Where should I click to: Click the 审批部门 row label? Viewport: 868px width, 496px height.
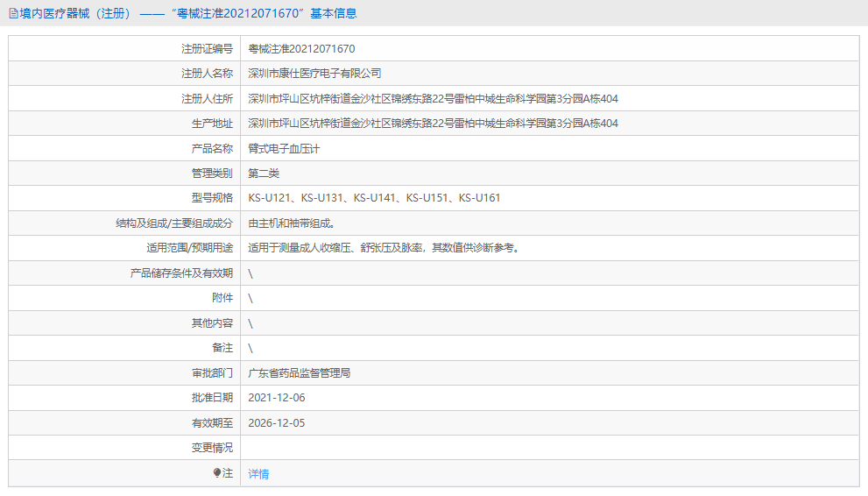tap(212, 373)
